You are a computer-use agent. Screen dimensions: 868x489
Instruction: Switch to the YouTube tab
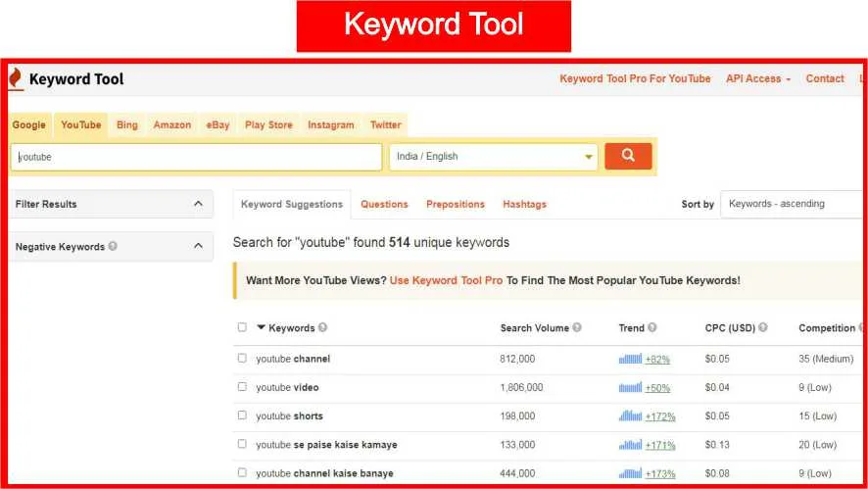coord(80,124)
